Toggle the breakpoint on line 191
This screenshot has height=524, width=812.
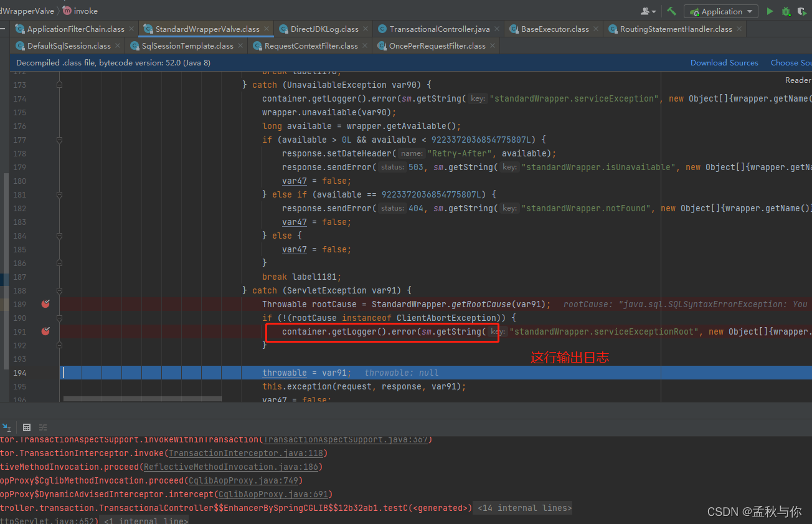[x=45, y=331]
